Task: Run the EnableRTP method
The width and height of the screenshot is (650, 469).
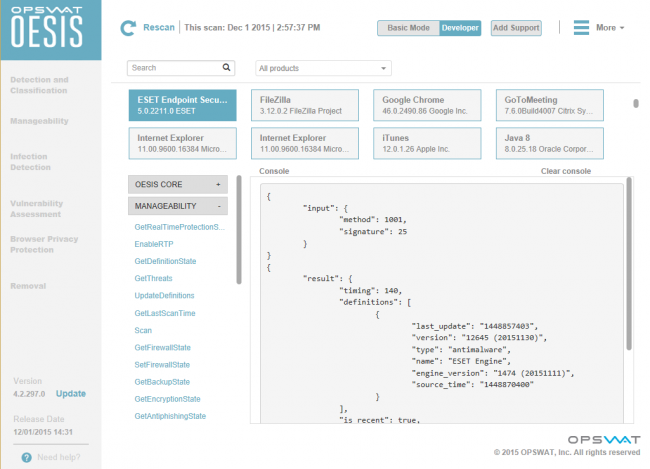Action: pos(154,244)
